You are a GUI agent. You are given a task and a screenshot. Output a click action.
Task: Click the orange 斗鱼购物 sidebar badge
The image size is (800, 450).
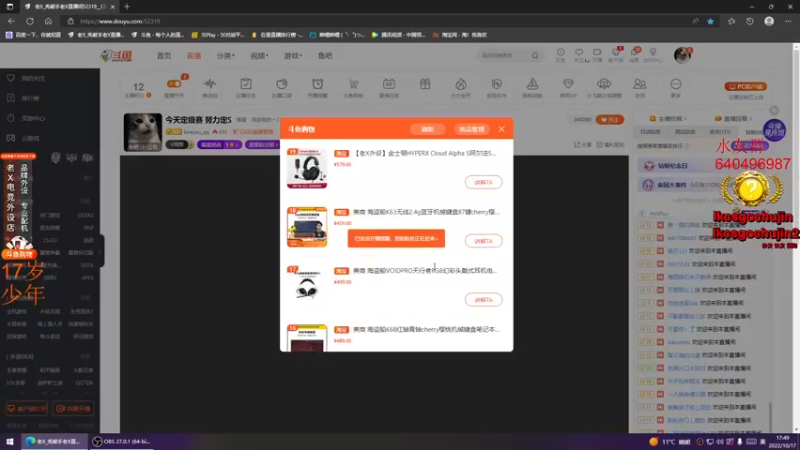click(19, 254)
